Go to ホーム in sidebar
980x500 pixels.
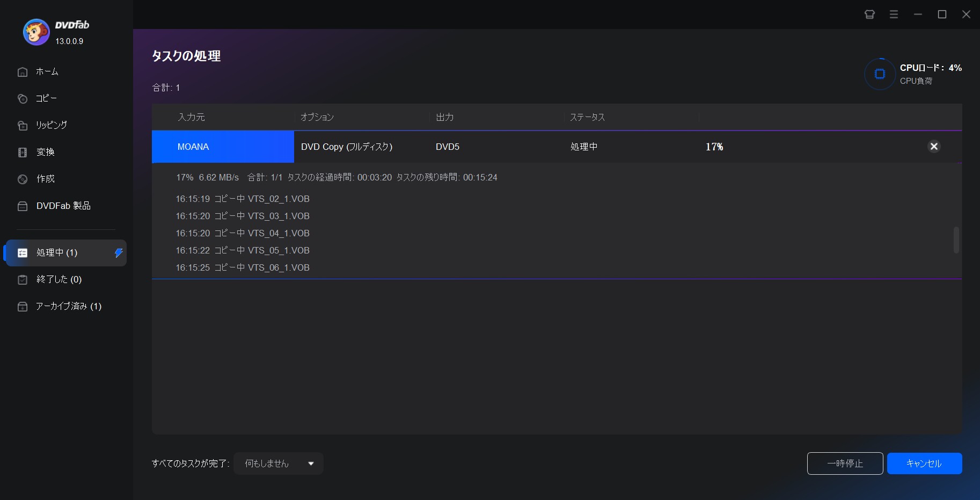click(x=47, y=71)
